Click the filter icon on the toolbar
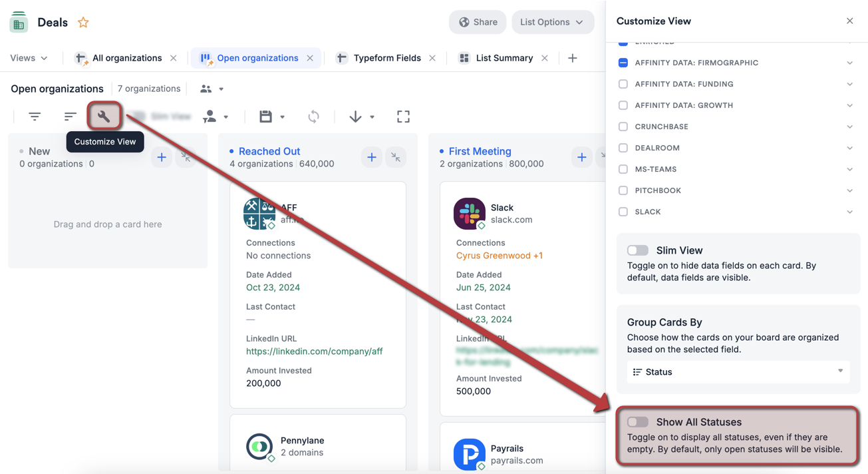868x474 pixels. [x=35, y=116]
